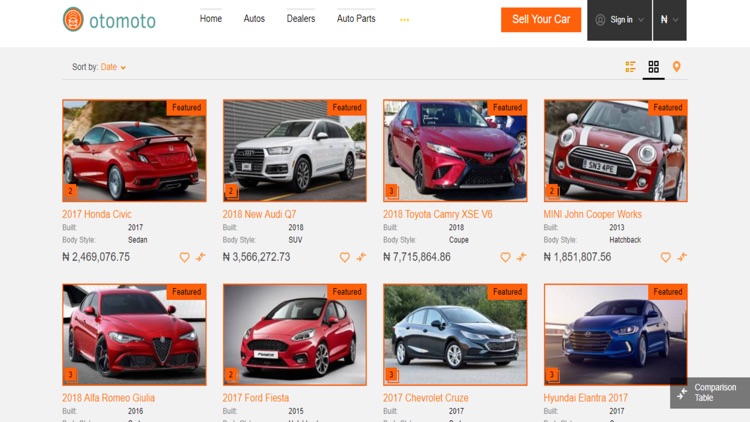Click photo count badge on Toyota Camry
Image resolution: width=750 pixels, height=422 pixels.
392,191
